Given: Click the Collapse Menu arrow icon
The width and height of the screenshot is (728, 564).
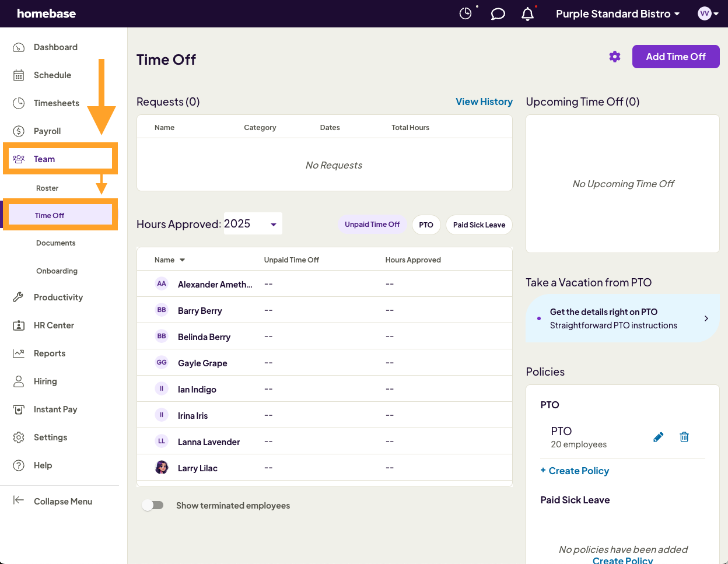Looking at the screenshot, I should pyautogui.click(x=19, y=500).
